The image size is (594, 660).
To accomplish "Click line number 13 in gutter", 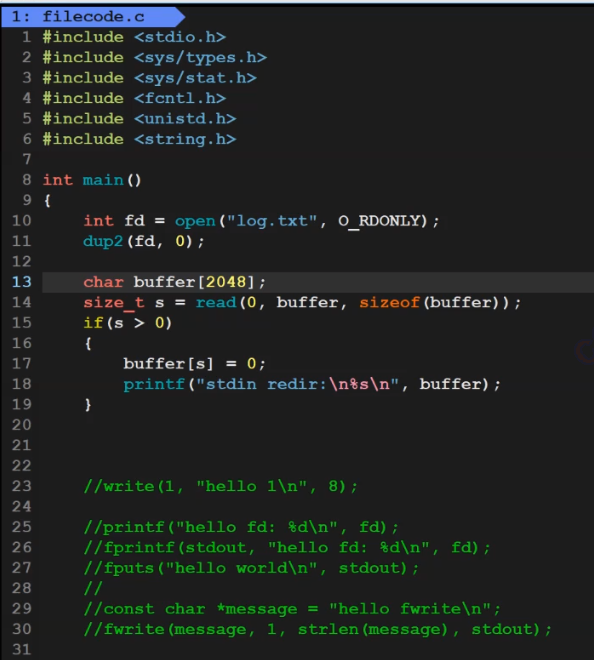I will [x=21, y=282].
